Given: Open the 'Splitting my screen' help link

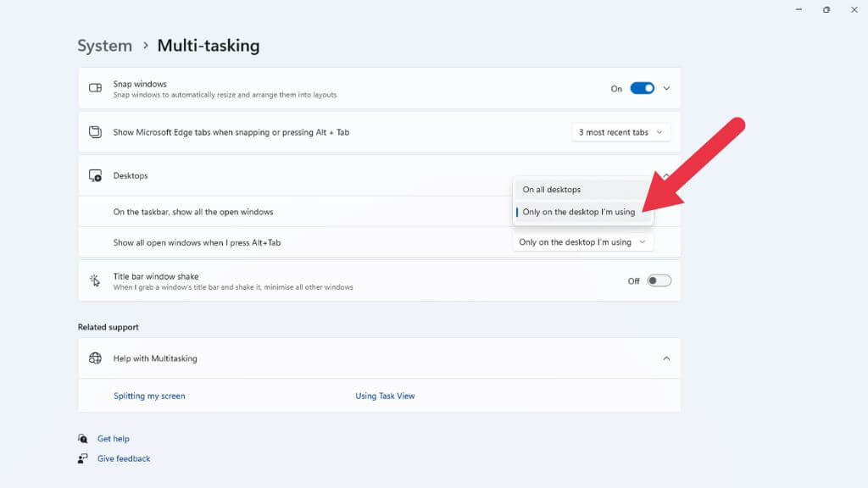Looking at the screenshot, I should click(149, 396).
